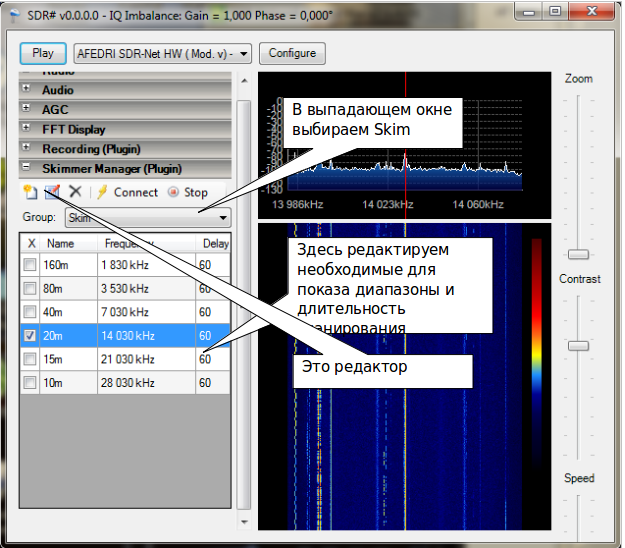
Task: Click the 13 986kHz label on spectrum
Action: click(297, 204)
